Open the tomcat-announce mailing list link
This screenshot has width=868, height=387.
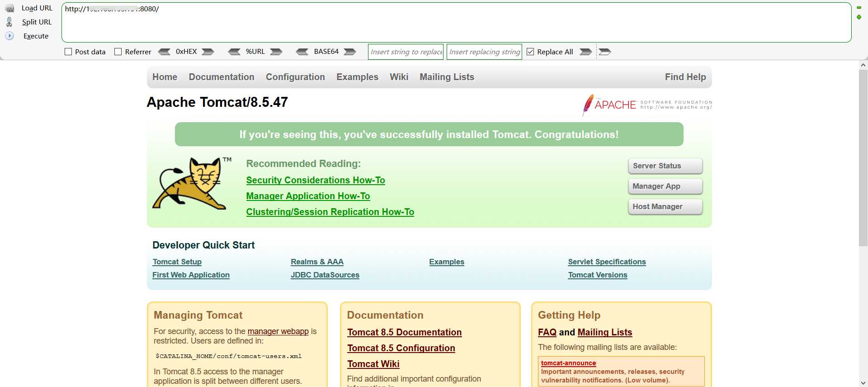click(x=568, y=363)
